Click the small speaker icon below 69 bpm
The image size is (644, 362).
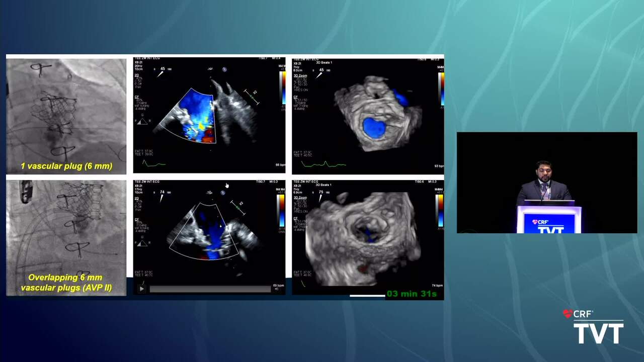(276, 289)
